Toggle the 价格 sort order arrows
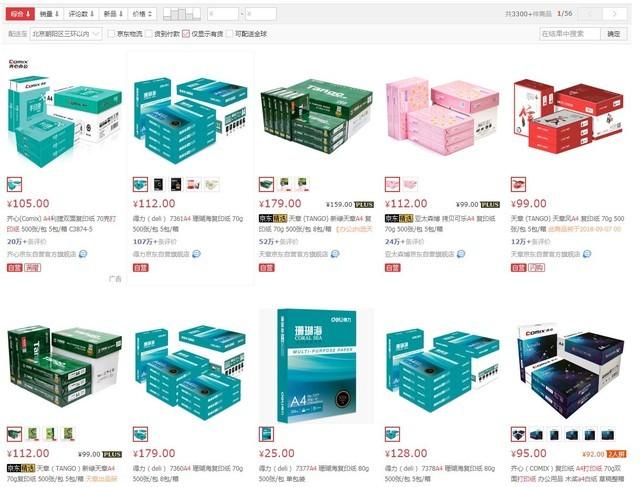 coord(142,14)
